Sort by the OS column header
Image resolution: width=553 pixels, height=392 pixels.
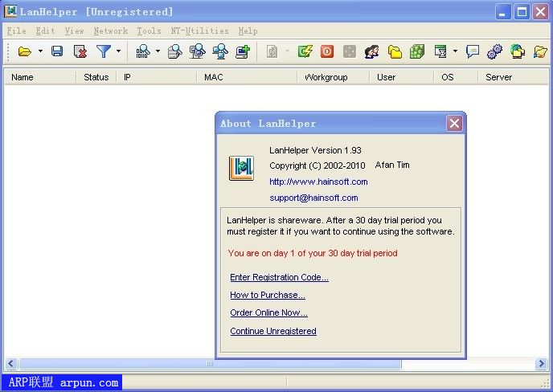point(456,77)
